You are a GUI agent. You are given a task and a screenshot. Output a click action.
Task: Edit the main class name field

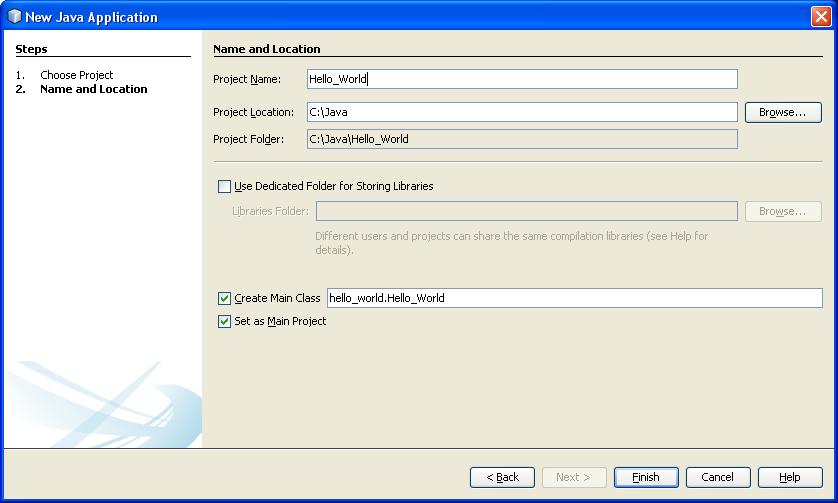(574, 298)
